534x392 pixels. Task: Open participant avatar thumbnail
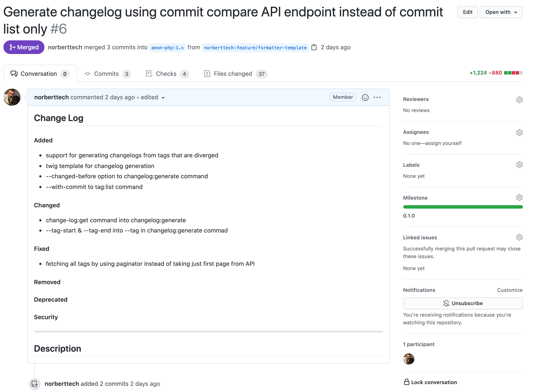[408, 359]
